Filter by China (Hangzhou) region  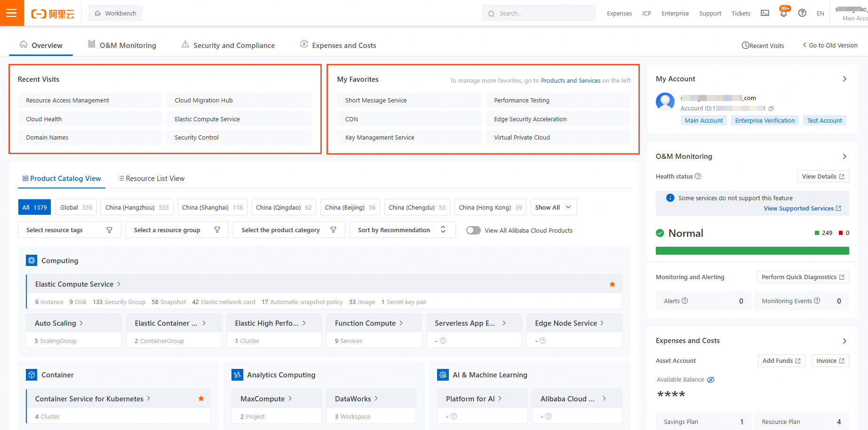pos(137,207)
